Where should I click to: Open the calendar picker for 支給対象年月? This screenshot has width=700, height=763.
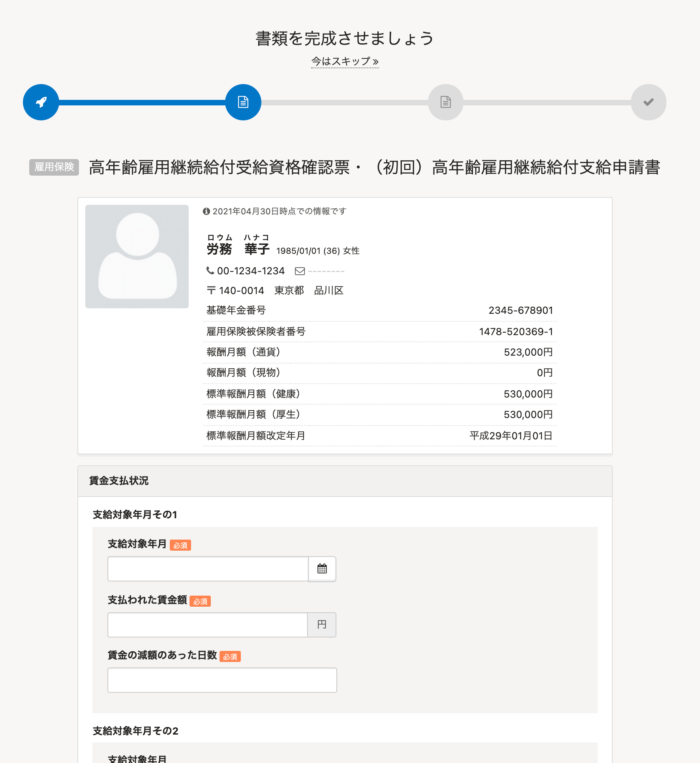click(322, 569)
